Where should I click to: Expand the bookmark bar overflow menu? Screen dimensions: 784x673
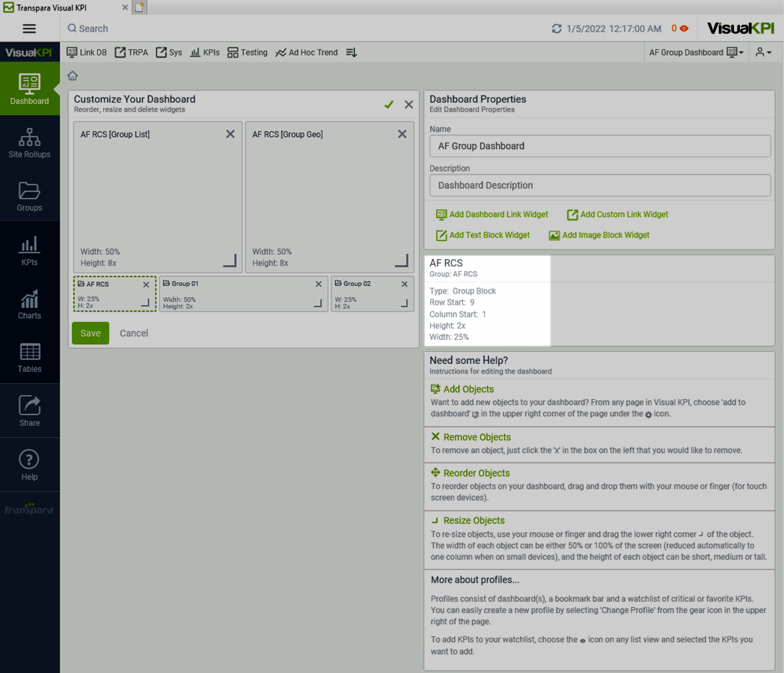[352, 52]
